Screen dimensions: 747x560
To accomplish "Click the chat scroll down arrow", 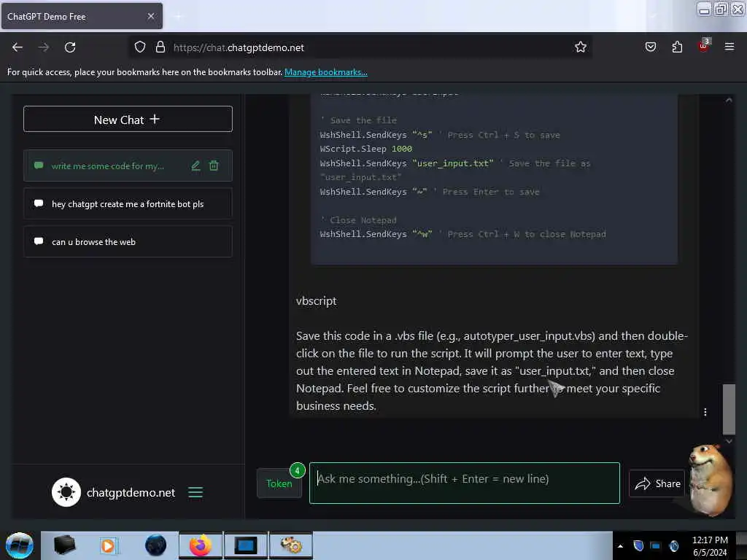I will (x=729, y=441).
